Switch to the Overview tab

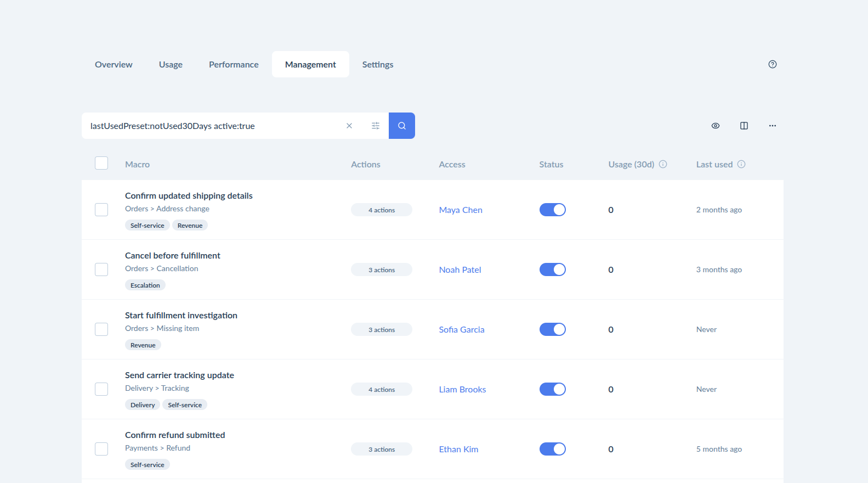[114, 64]
